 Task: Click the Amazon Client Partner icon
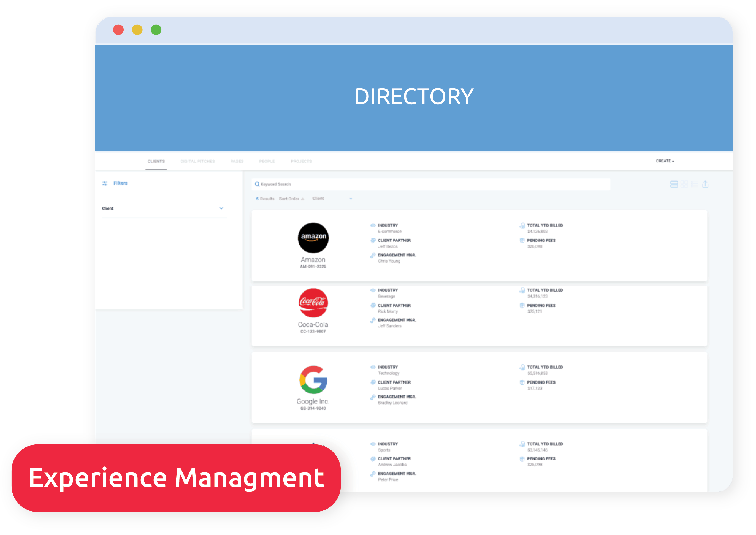(x=373, y=240)
